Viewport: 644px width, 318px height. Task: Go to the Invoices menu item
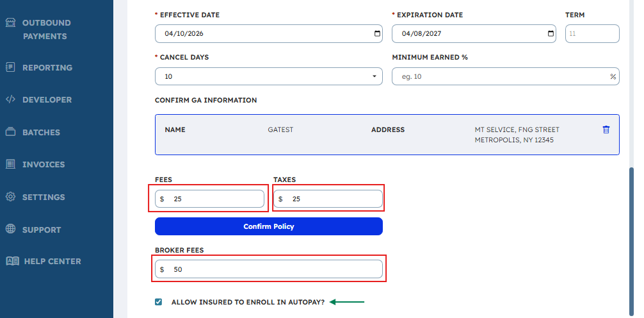(x=44, y=165)
